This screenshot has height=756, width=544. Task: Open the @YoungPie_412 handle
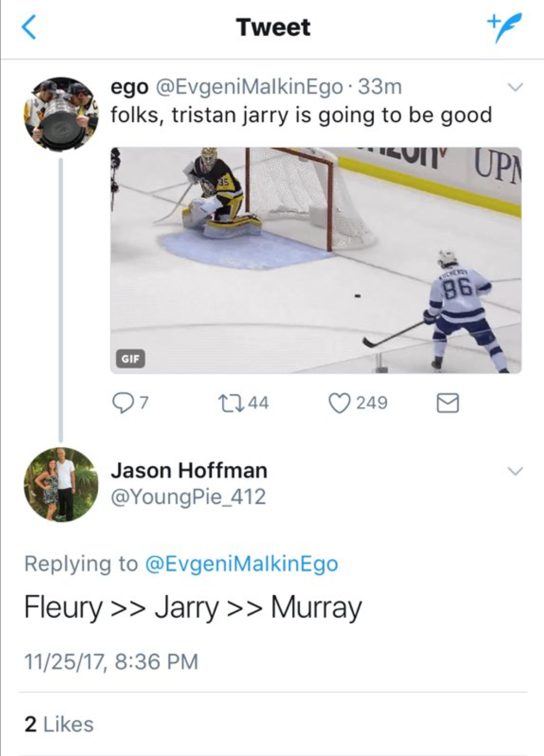[188, 497]
